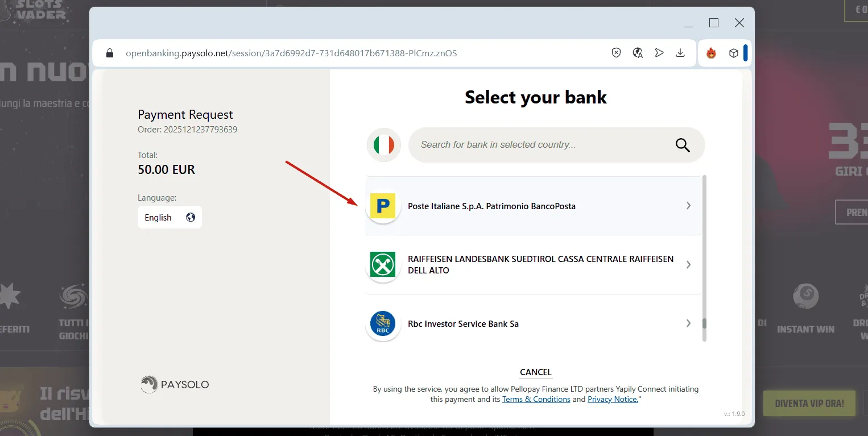Image resolution: width=868 pixels, height=436 pixels.
Task: Expand the Poste Italiane bank entry chevron
Action: pos(688,206)
